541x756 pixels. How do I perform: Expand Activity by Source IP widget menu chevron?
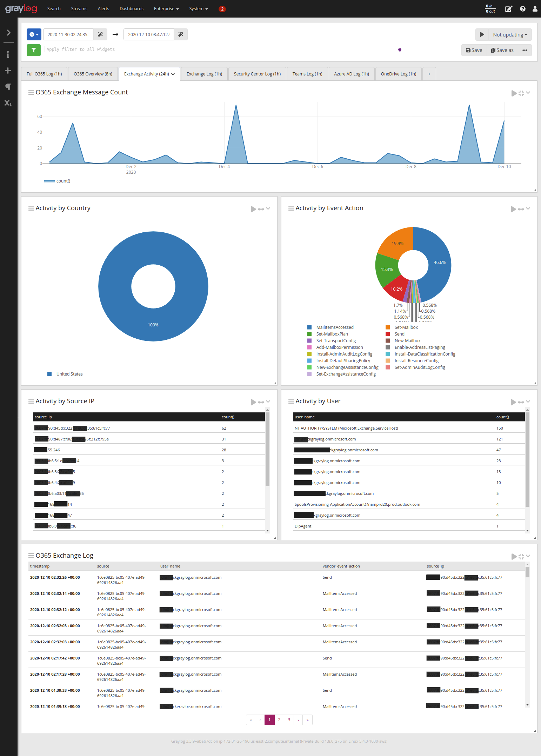tap(268, 402)
